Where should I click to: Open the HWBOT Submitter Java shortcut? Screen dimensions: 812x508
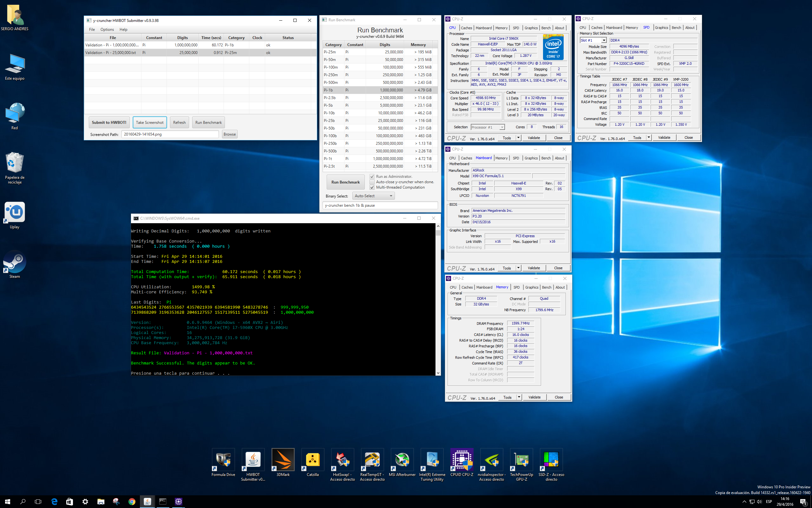pyautogui.click(x=253, y=465)
